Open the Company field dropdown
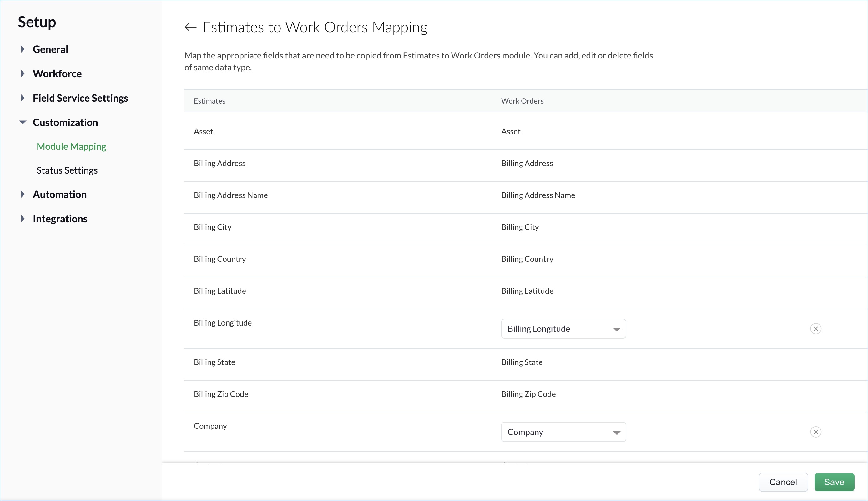Image resolution: width=868 pixels, height=501 pixels. pyautogui.click(x=563, y=432)
